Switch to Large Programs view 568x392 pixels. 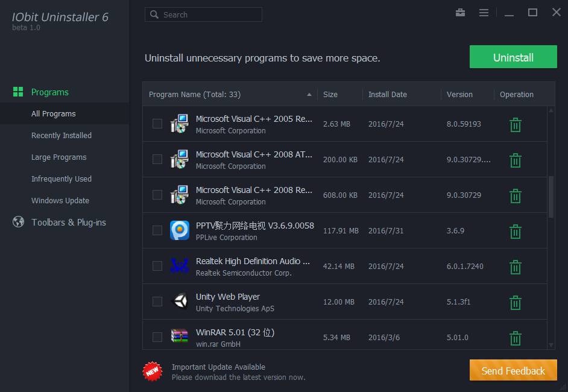[x=59, y=157]
